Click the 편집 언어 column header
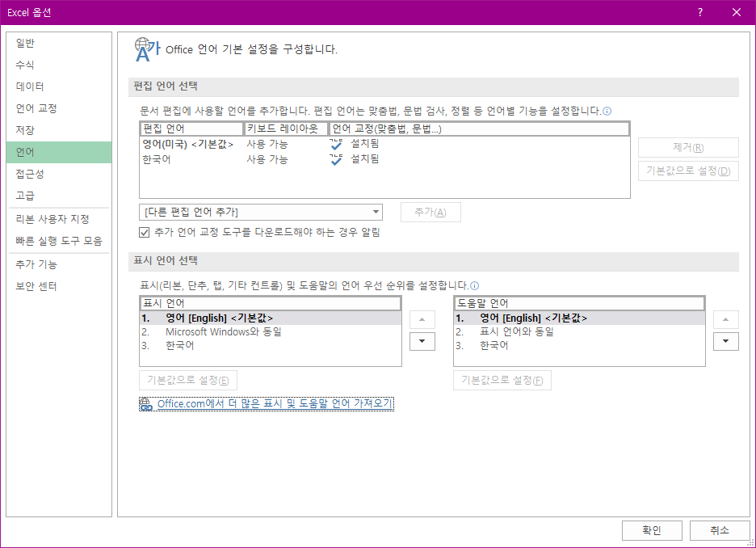 (x=192, y=129)
